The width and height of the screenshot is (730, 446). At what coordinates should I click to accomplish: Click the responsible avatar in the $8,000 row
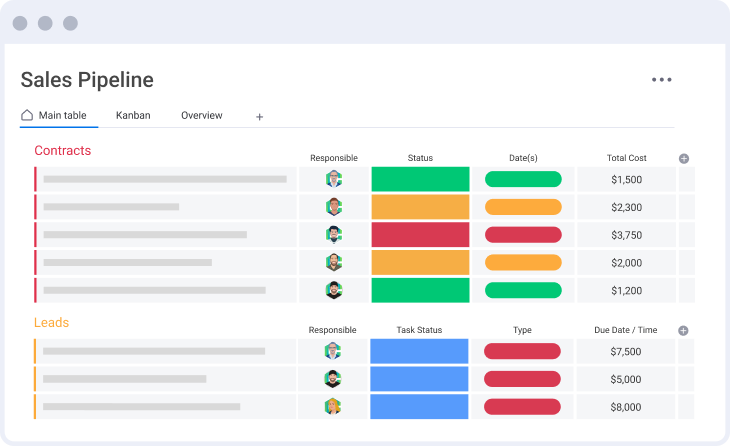333,407
